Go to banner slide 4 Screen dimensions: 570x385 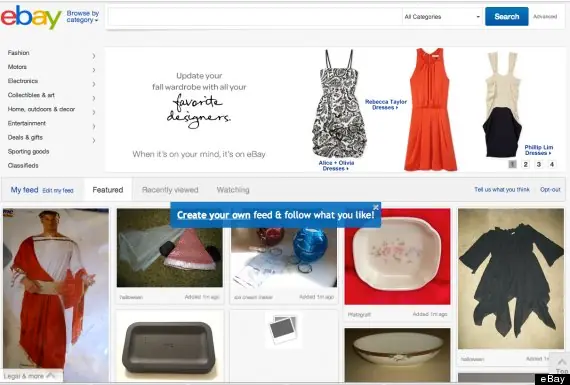point(552,164)
